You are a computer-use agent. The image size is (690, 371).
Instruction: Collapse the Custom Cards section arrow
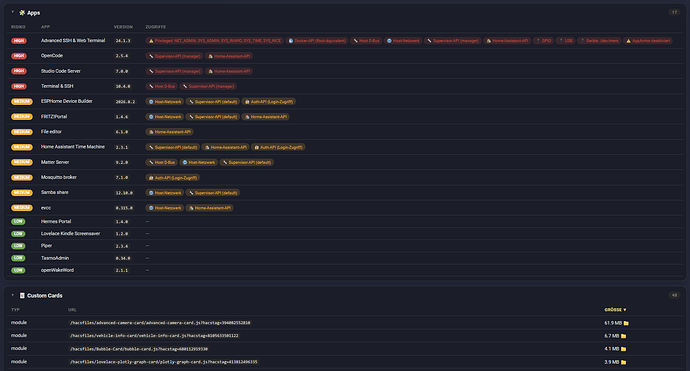coord(12,295)
